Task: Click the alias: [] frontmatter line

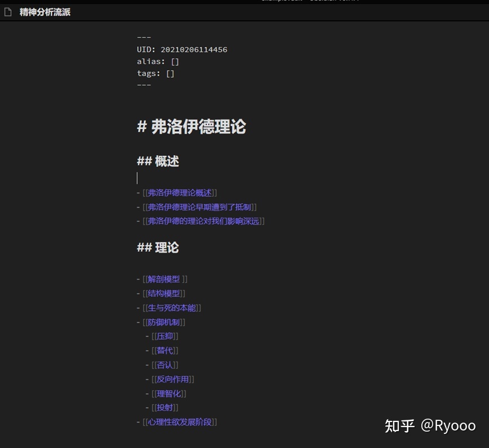Action: coord(158,62)
